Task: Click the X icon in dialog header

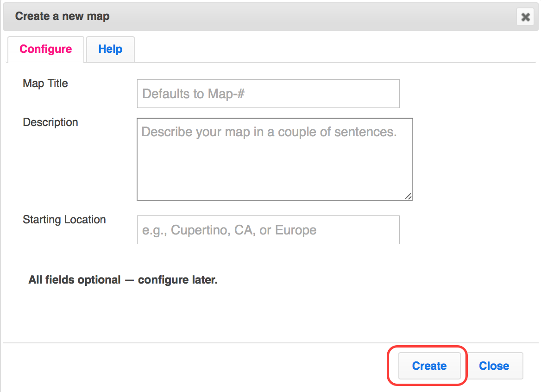Action: pyautogui.click(x=525, y=17)
